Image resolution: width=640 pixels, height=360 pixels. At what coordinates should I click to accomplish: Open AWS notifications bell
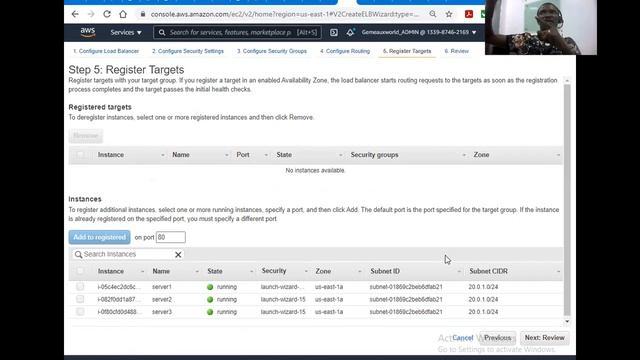pos(350,32)
